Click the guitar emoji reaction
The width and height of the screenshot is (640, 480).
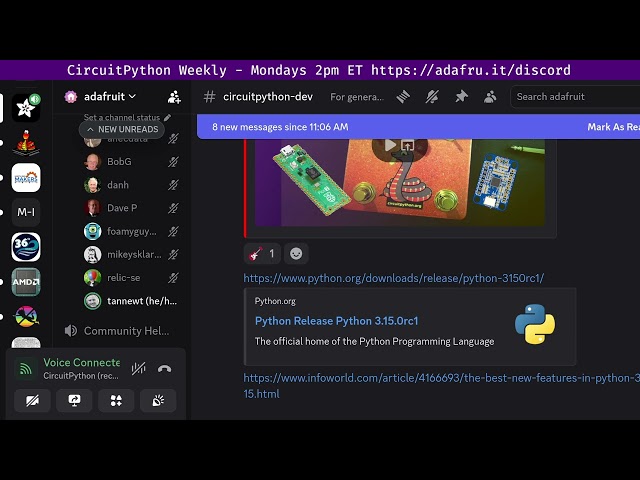pos(262,254)
